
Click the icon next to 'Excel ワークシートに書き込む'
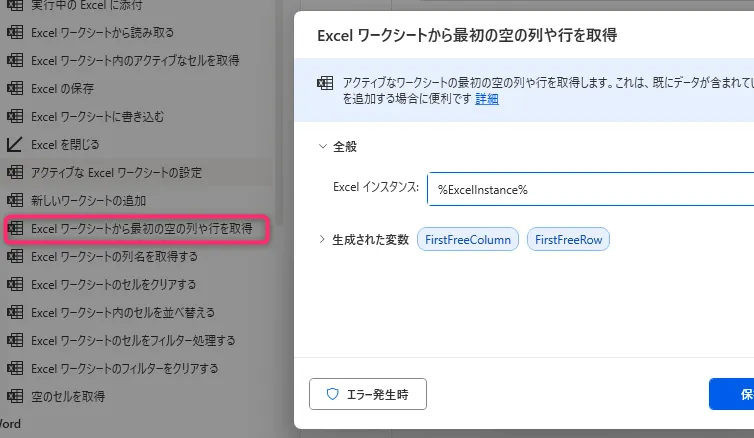(15, 116)
